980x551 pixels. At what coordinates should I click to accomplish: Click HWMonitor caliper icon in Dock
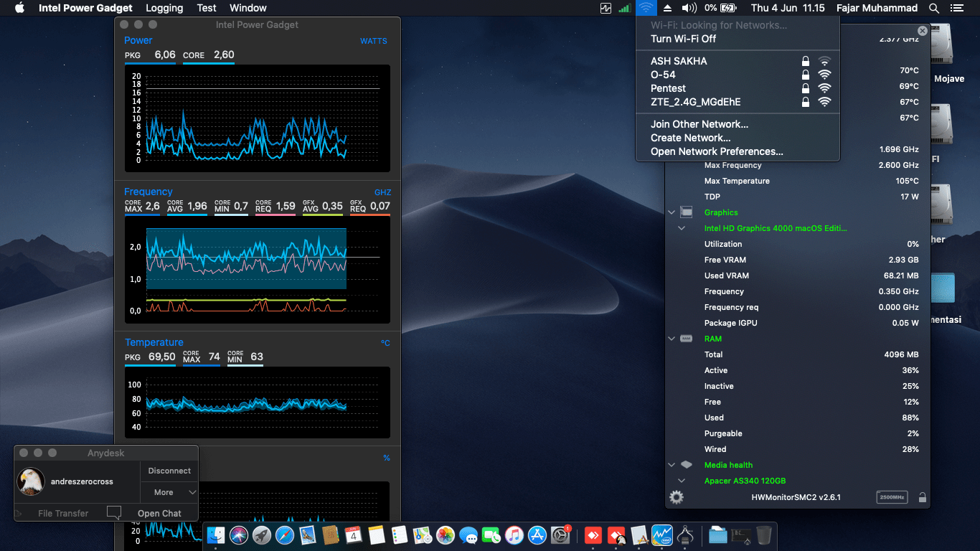point(684,535)
